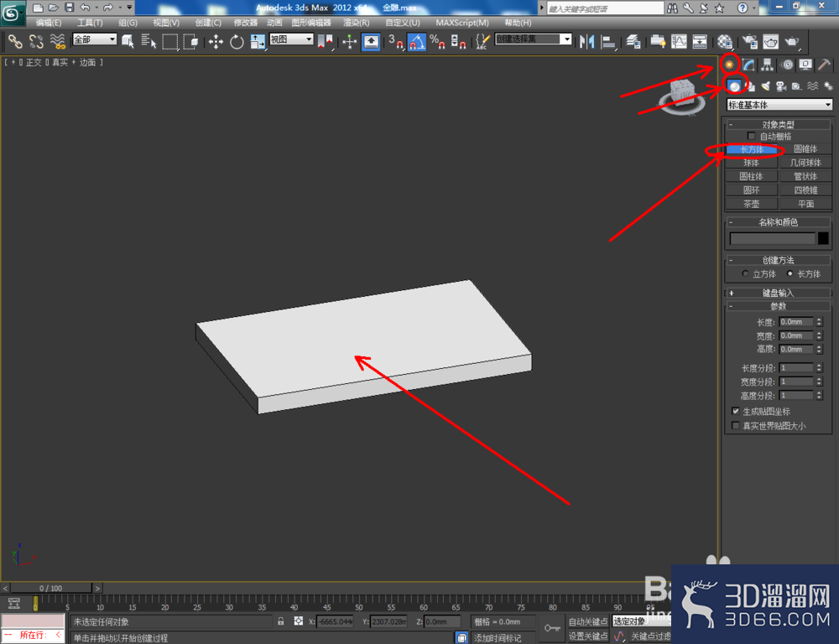Open a file from toolbar
The image size is (839, 644).
point(53,8)
